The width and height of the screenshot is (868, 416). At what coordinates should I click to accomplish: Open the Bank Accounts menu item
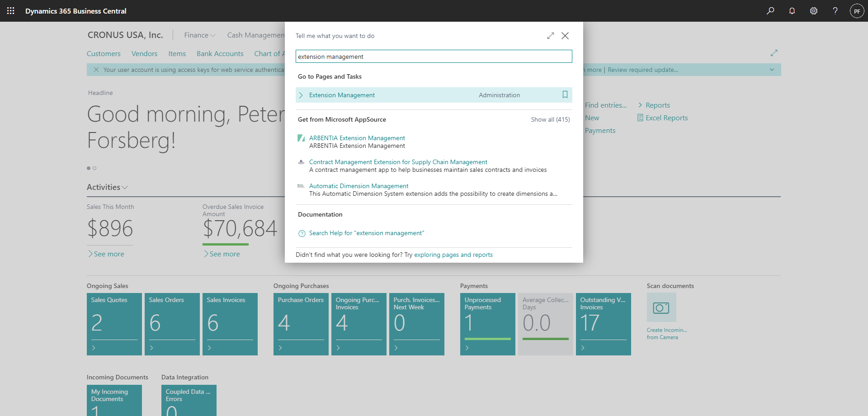[x=220, y=54]
